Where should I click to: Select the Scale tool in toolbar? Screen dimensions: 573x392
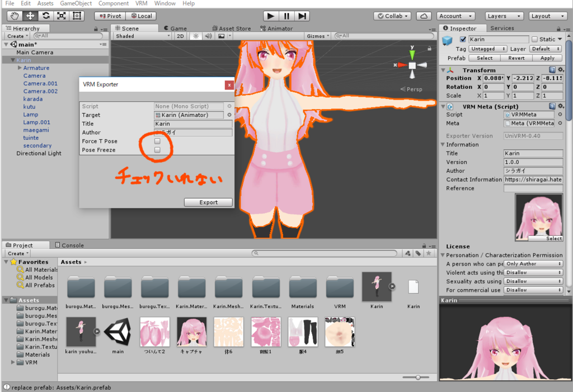(62, 16)
